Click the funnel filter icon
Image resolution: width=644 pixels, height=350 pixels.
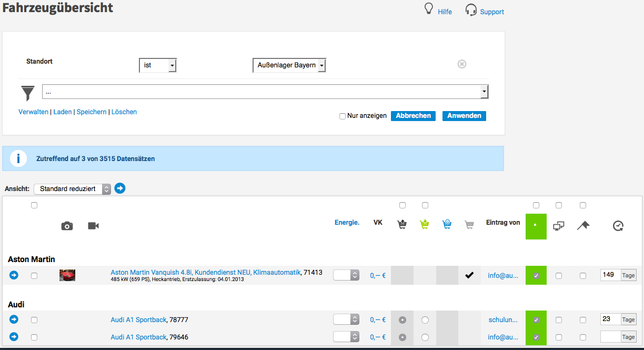[x=28, y=93]
